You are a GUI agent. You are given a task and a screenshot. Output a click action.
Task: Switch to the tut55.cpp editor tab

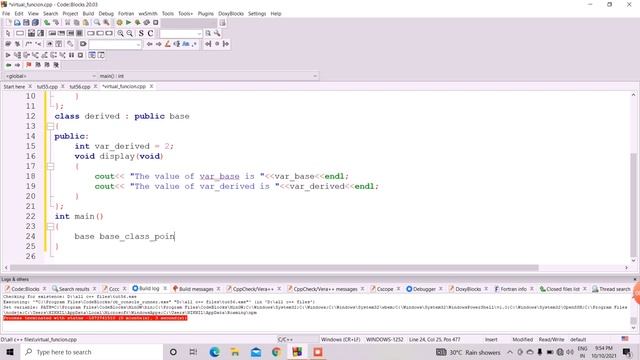point(47,87)
